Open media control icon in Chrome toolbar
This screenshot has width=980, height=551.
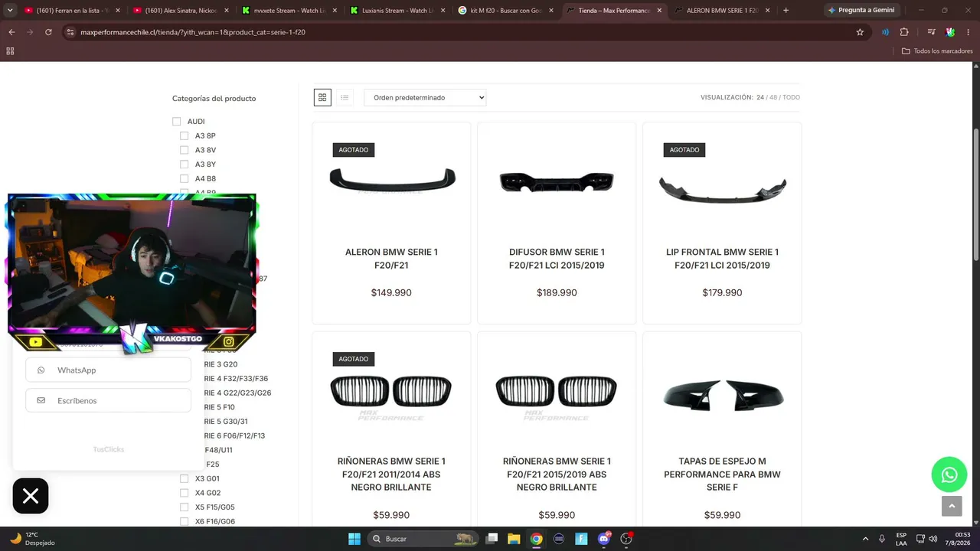[931, 32]
